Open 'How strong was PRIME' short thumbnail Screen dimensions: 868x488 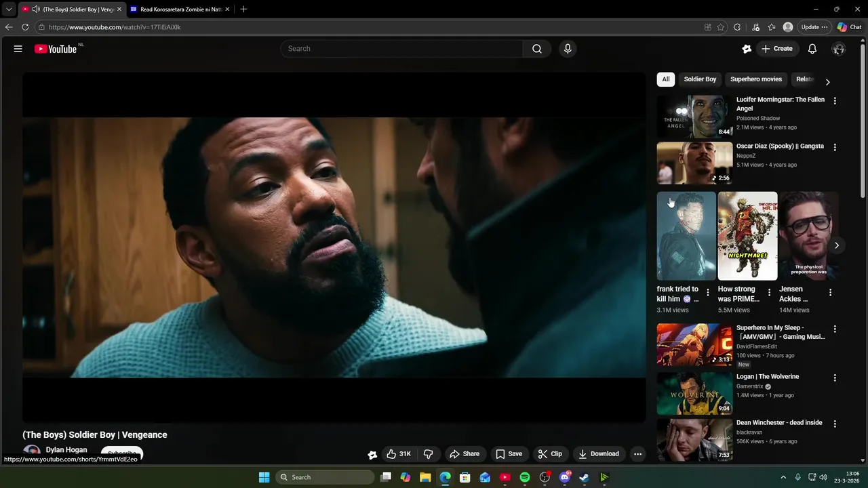747,236
